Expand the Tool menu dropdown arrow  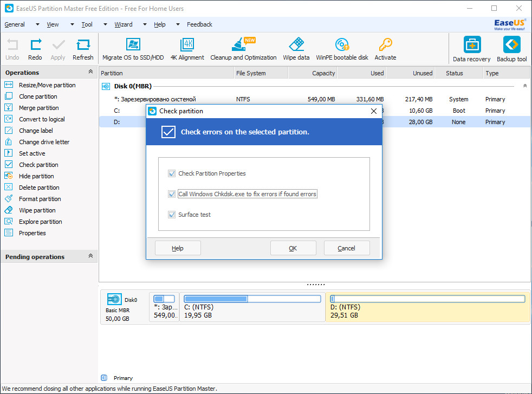105,24
